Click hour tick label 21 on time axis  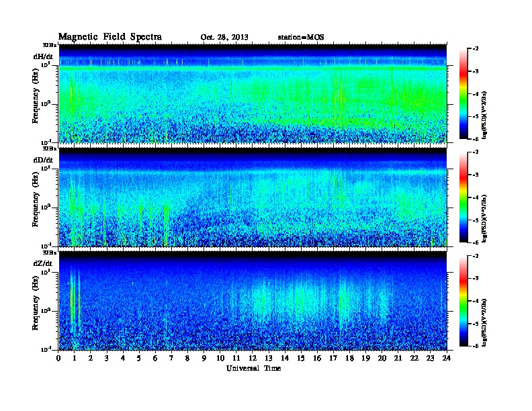(x=398, y=358)
